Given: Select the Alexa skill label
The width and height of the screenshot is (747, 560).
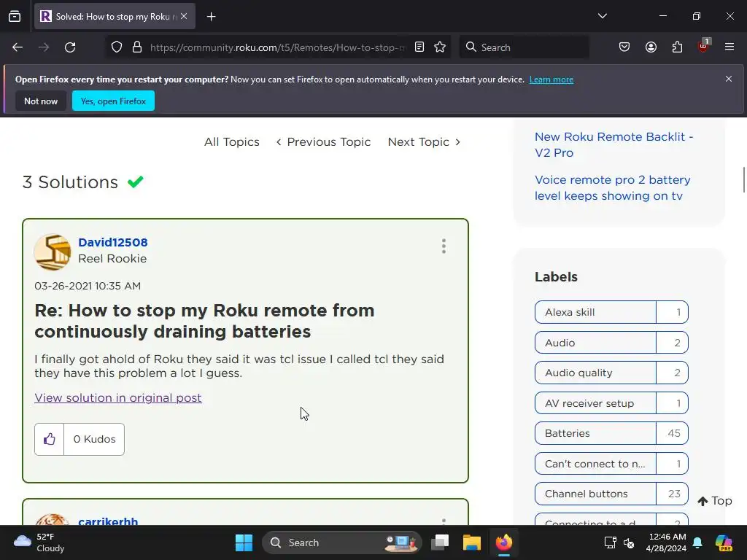Looking at the screenshot, I should (611, 312).
